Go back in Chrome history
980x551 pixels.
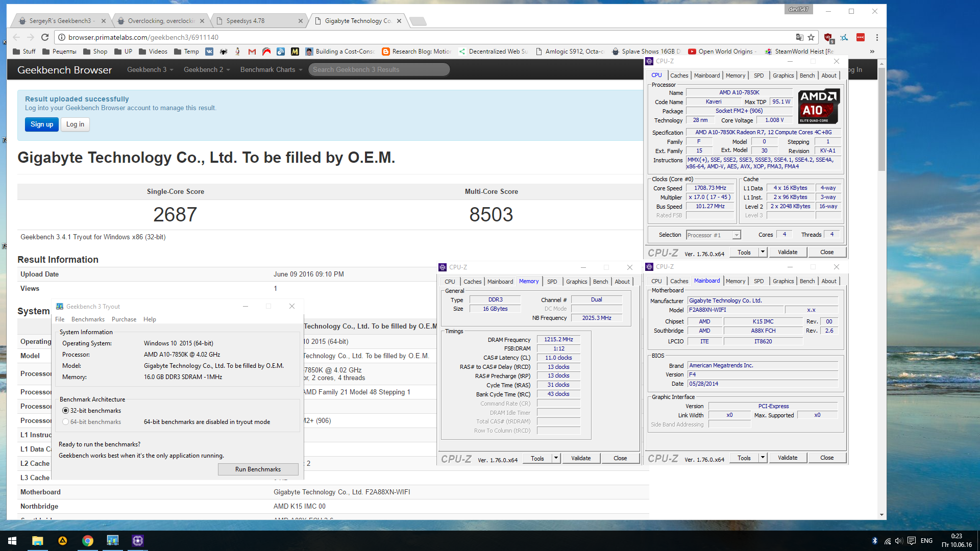[x=16, y=37]
